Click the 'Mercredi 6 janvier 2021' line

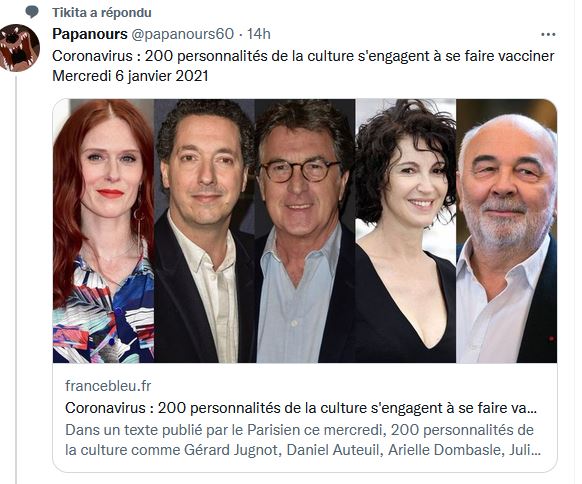coord(130,76)
